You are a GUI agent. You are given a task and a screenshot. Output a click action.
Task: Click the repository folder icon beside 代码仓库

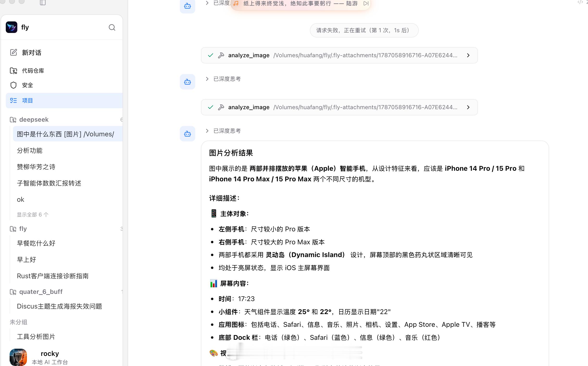tap(13, 71)
